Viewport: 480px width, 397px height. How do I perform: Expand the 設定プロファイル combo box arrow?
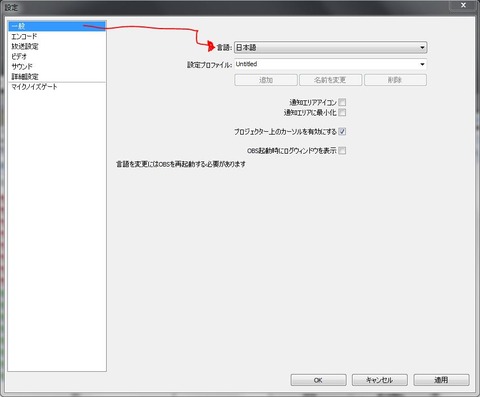tap(422, 64)
